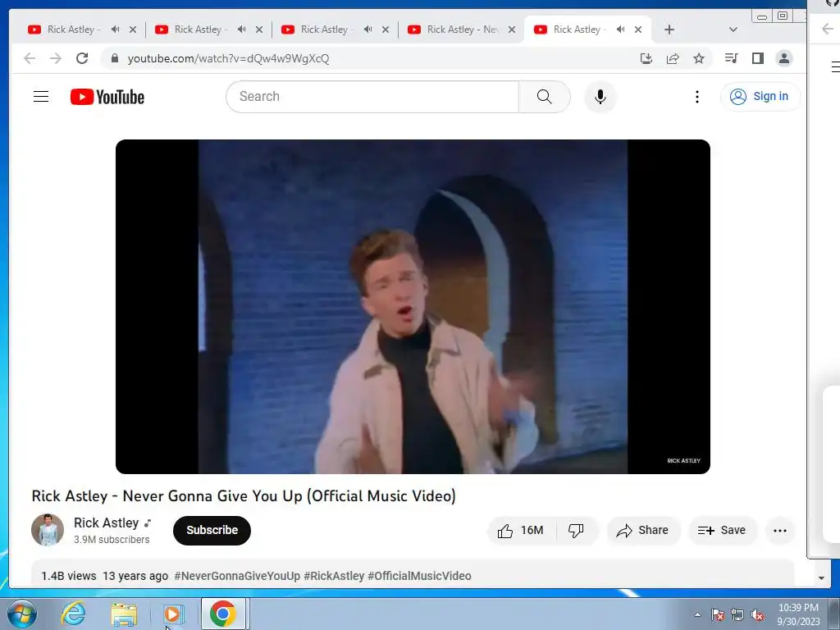Click the video player
Viewport: 840px width, 630px height.
pyautogui.click(x=413, y=307)
